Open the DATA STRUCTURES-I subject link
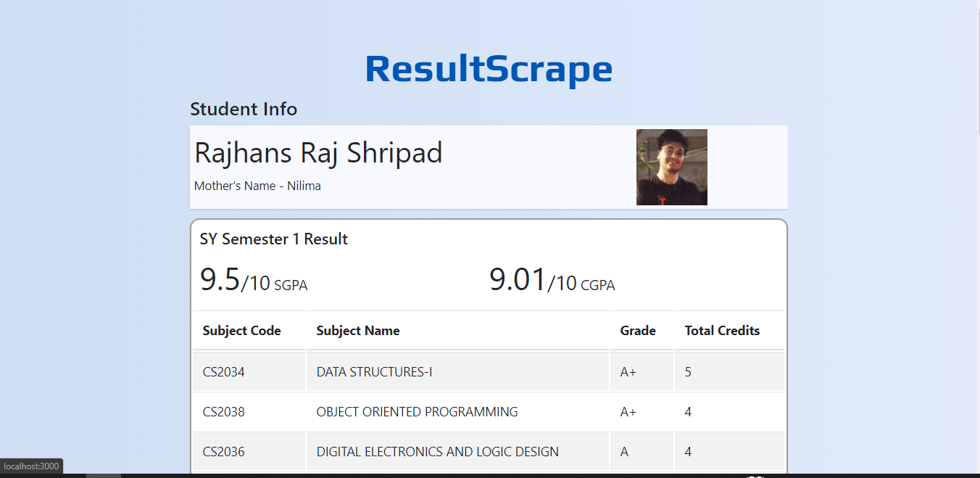This screenshot has width=980, height=478. tap(373, 371)
